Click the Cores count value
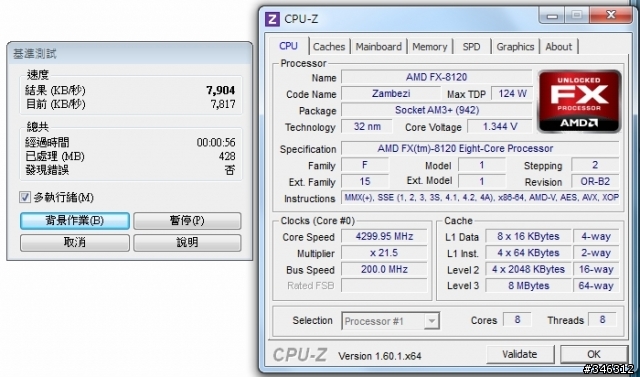The image size is (640, 377). 517,319
